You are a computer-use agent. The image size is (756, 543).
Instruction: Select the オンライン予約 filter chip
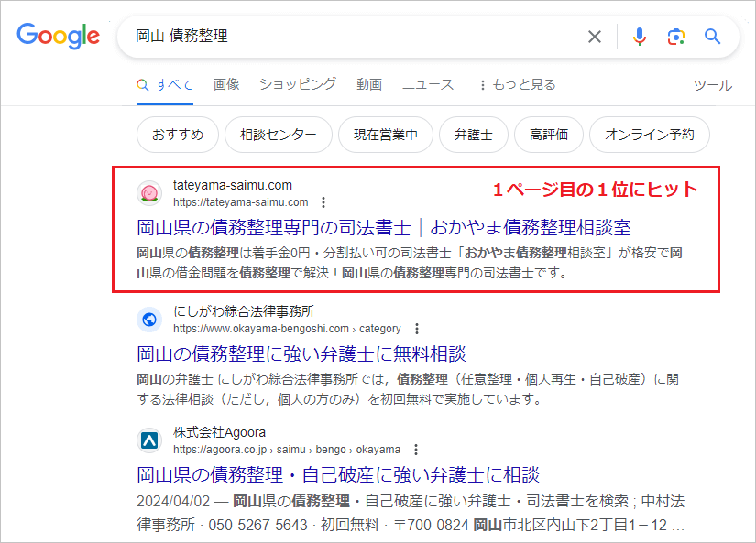649,135
